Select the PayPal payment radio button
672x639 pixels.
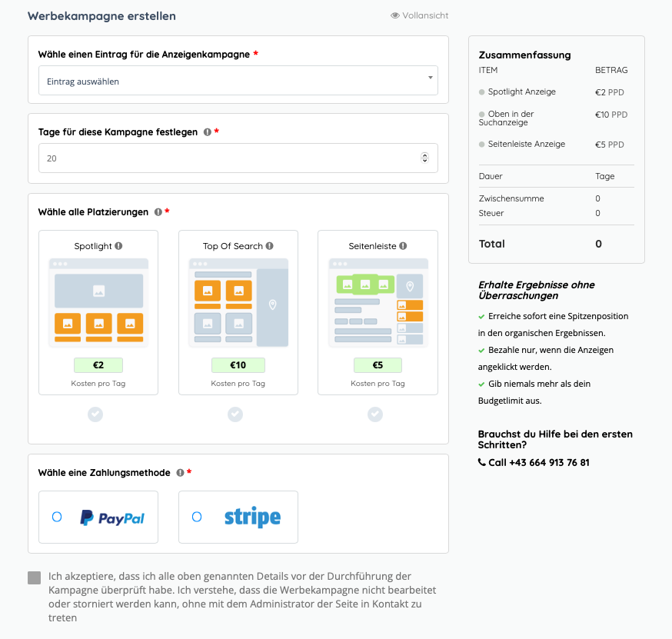[57, 518]
